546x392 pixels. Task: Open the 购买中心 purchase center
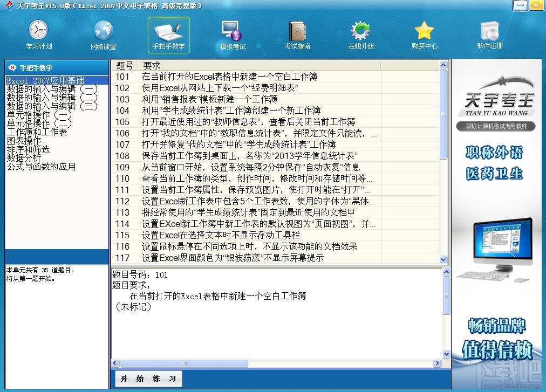[425, 32]
